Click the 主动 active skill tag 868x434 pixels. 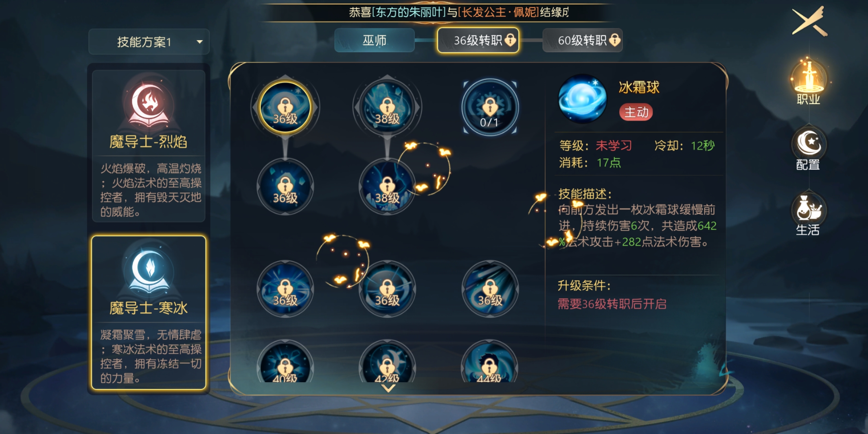[x=636, y=112]
